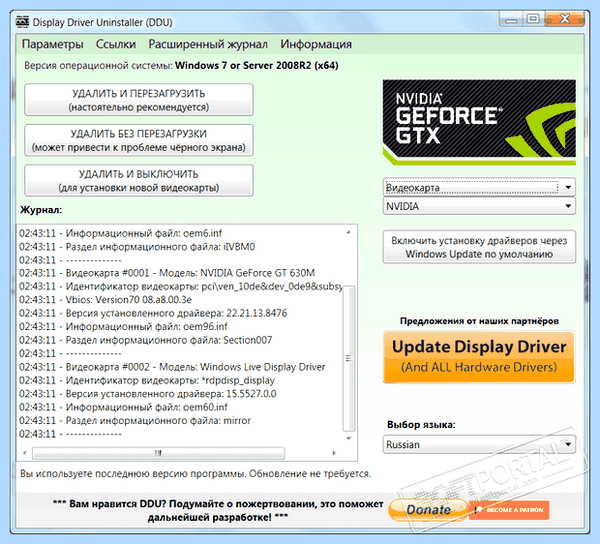Select log line with driver version 22.21.13.8476

pos(153,313)
